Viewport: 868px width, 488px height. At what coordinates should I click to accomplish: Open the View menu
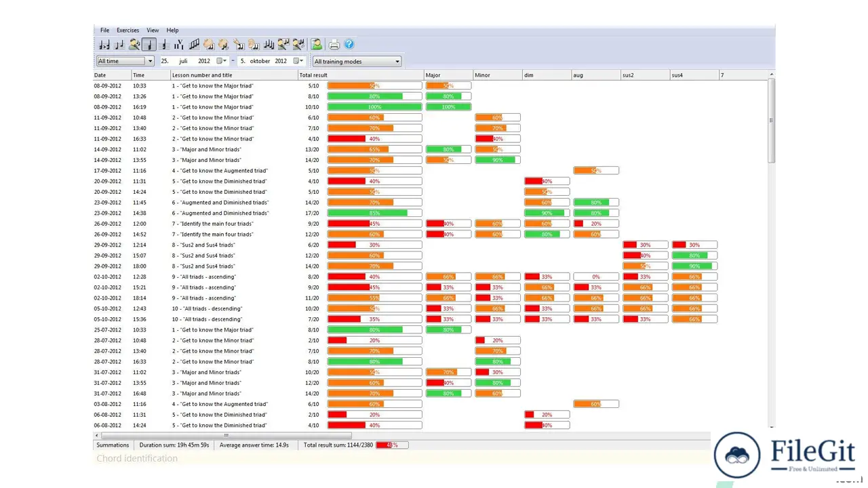153,30
